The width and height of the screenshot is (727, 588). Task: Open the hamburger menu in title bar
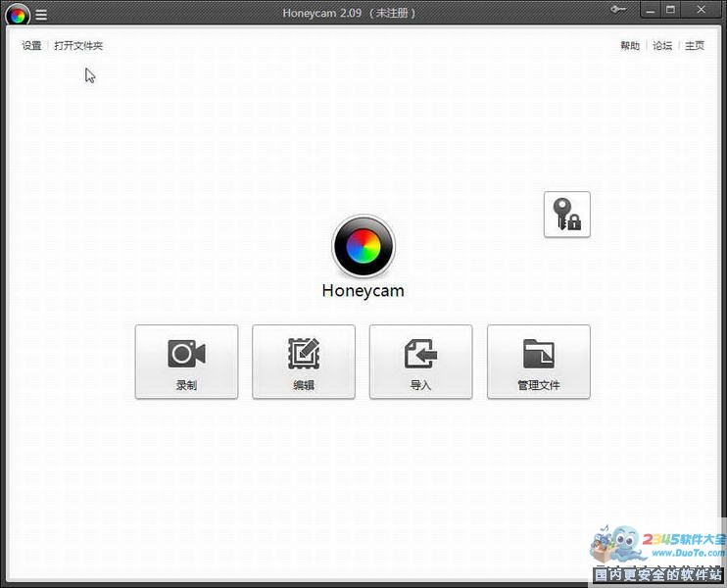pyautogui.click(x=41, y=15)
